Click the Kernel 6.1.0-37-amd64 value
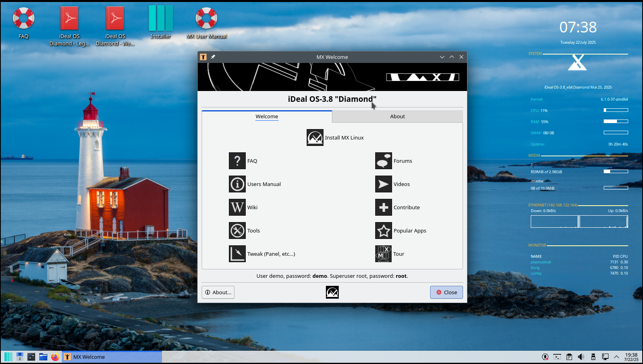This screenshot has width=643, height=364. pyautogui.click(x=614, y=99)
